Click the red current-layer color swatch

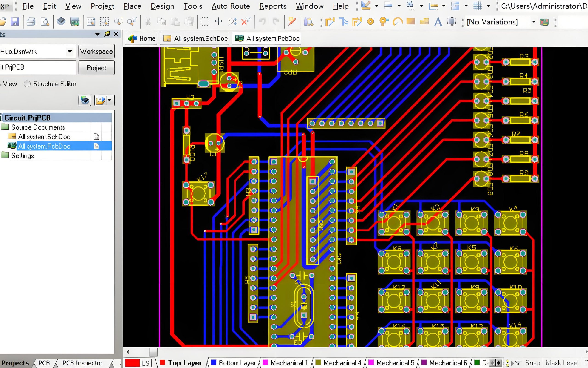[x=133, y=363]
